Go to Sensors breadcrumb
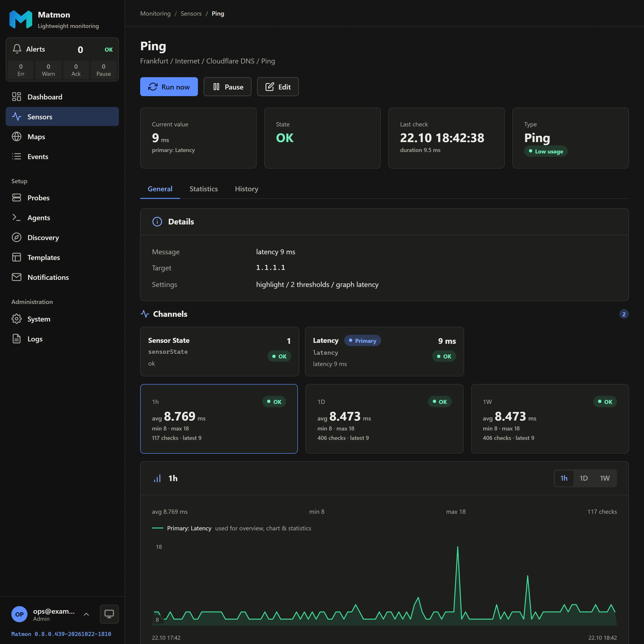Screen dimensions: 644x644 pyautogui.click(x=191, y=13)
